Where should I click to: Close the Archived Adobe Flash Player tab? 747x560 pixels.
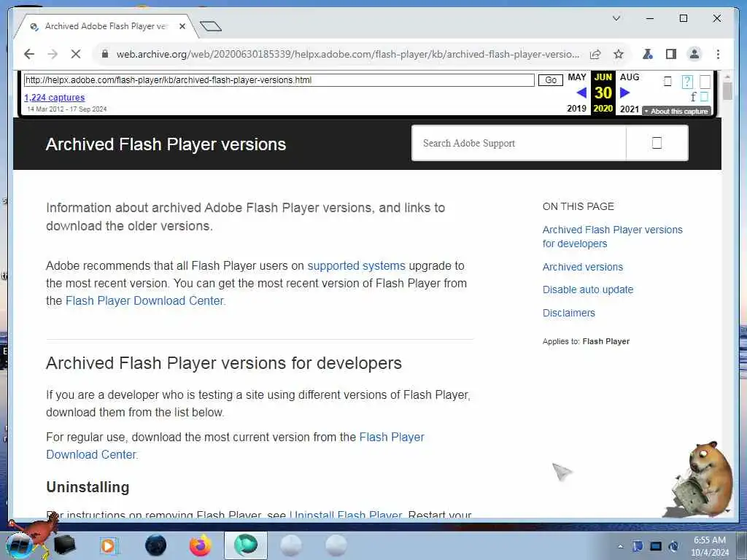coord(182,26)
